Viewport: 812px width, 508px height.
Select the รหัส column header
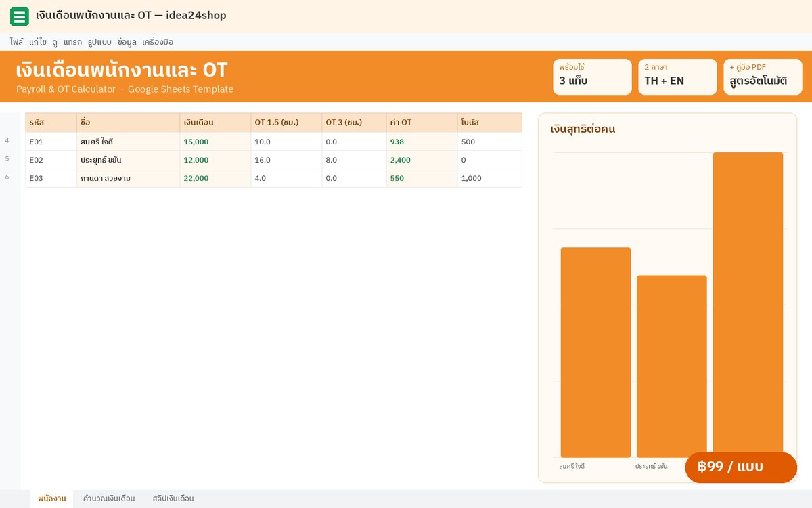[51, 123]
